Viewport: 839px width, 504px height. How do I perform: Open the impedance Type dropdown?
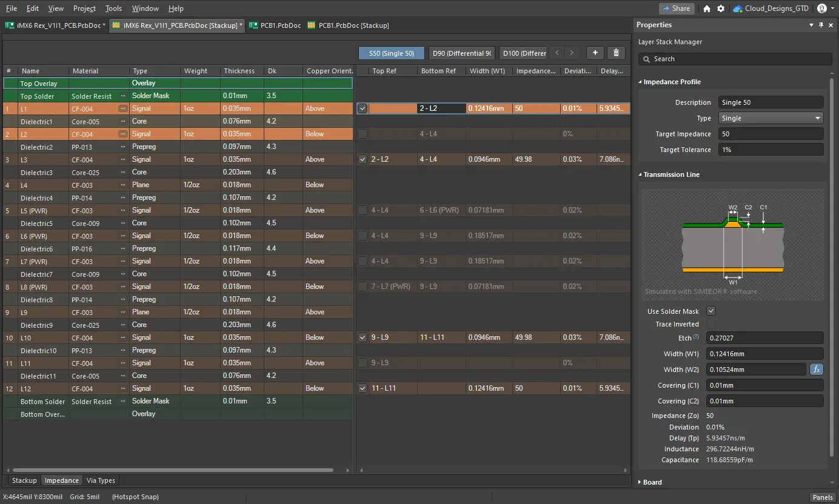click(770, 118)
